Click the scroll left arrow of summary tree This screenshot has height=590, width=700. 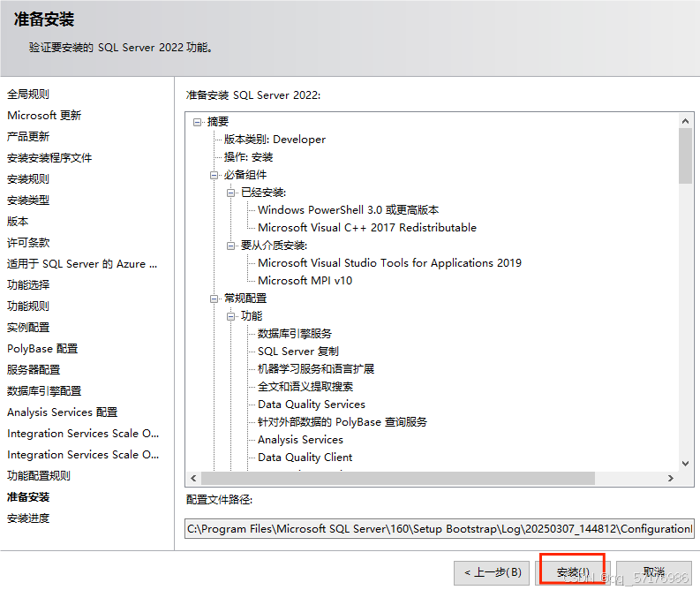(193, 479)
